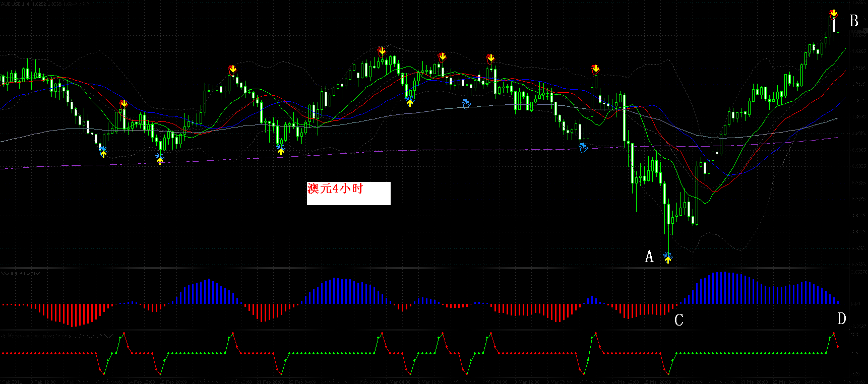Select the white 澳元4小时 chart label
The height and width of the screenshot is (384, 868).
pyautogui.click(x=348, y=194)
